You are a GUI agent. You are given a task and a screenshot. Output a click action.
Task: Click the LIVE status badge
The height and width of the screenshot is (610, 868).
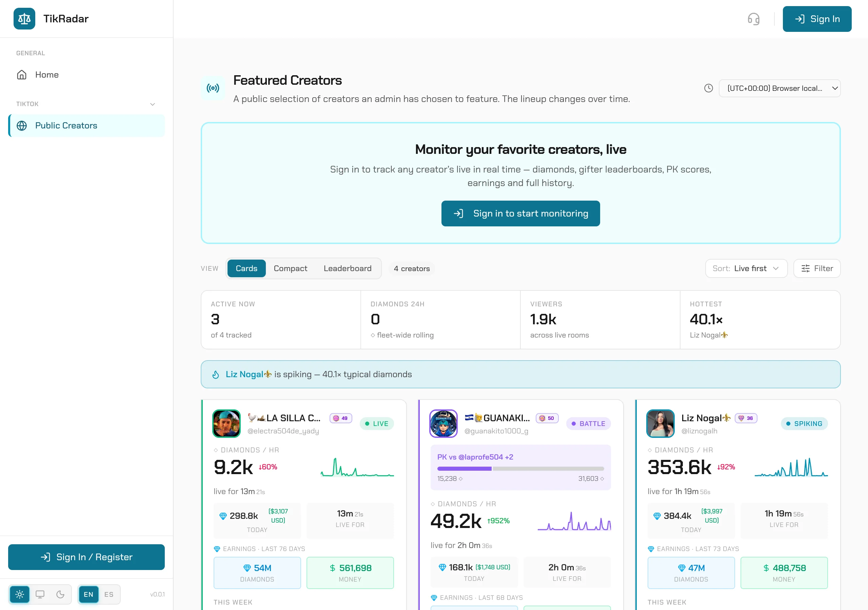377,424
